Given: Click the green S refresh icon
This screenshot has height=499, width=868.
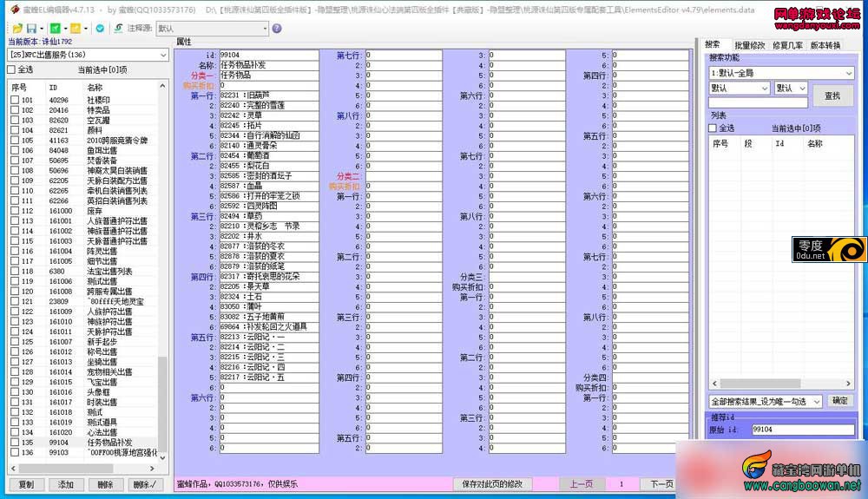Looking at the screenshot, I should coord(118,29).
